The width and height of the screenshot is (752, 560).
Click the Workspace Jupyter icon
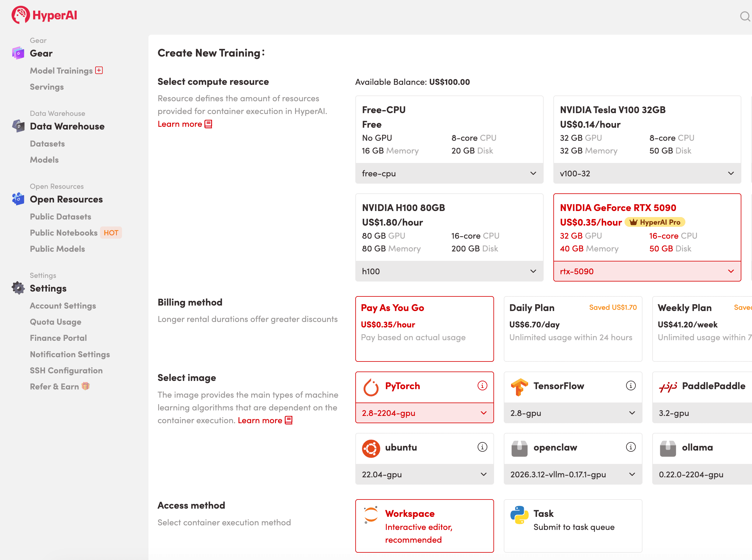click(371, 515)
